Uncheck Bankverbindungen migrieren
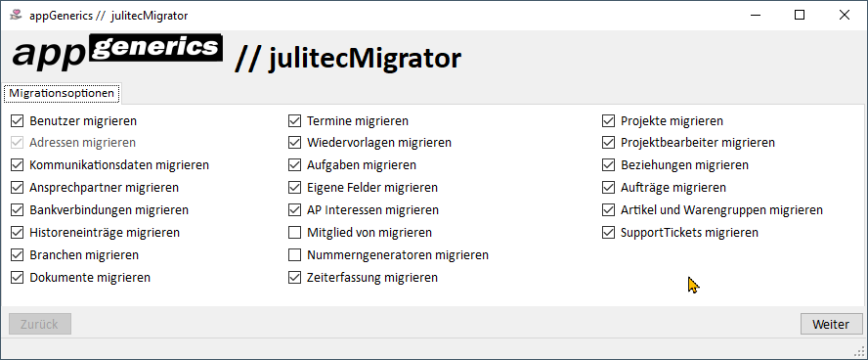This screenshot has height=360, width=868. tap(18, 210)
